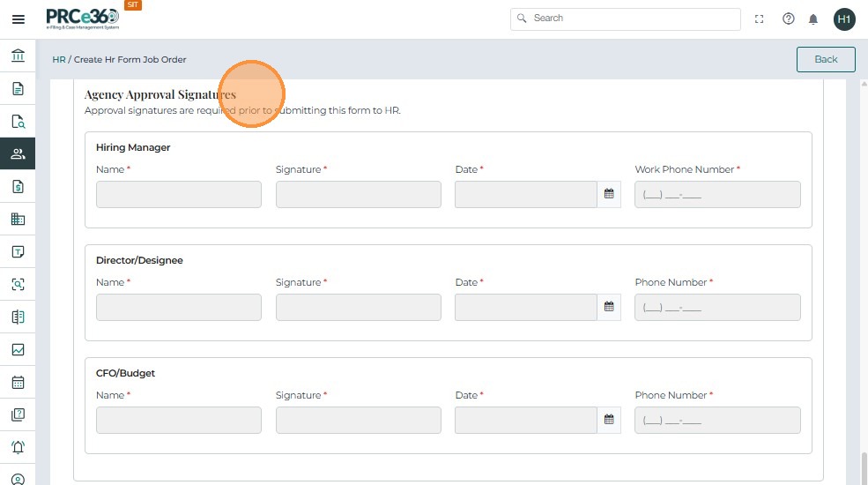
Task: Open the help question mark icon
Action: (x=789, y=19)
